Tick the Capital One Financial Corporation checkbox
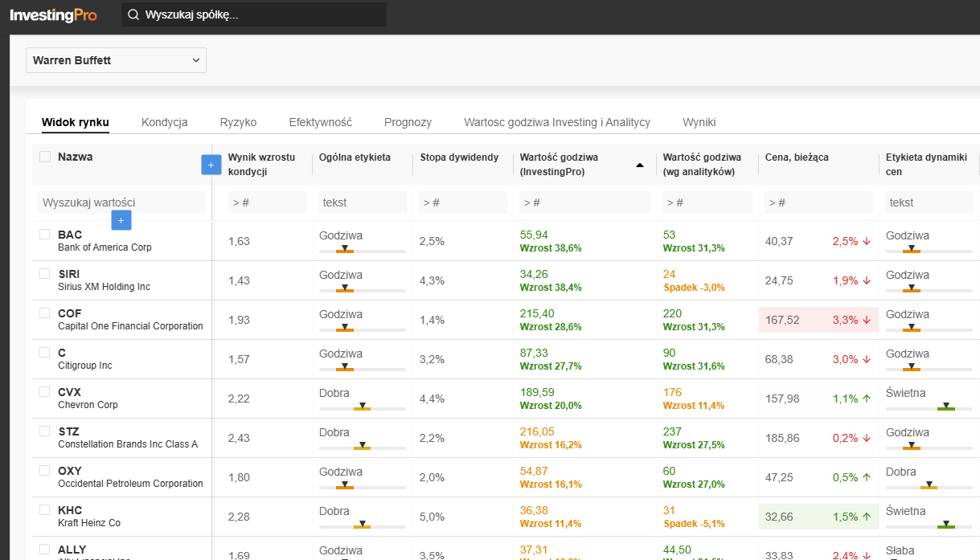The height and width of the screenshot is (560, 980). [x=45, y=313]
